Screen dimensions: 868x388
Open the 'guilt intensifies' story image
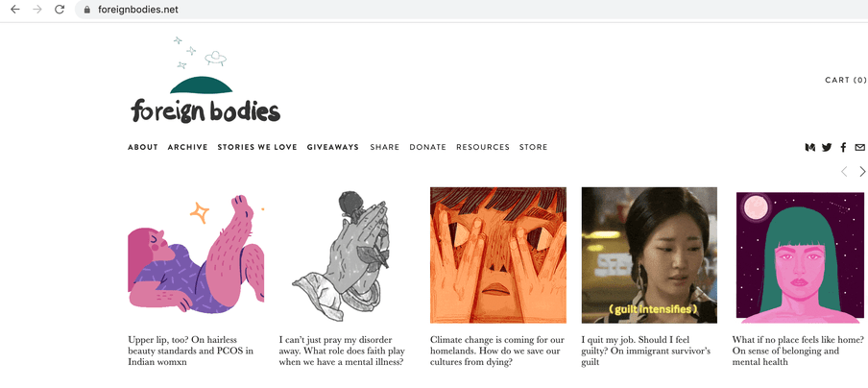point(649,255)
